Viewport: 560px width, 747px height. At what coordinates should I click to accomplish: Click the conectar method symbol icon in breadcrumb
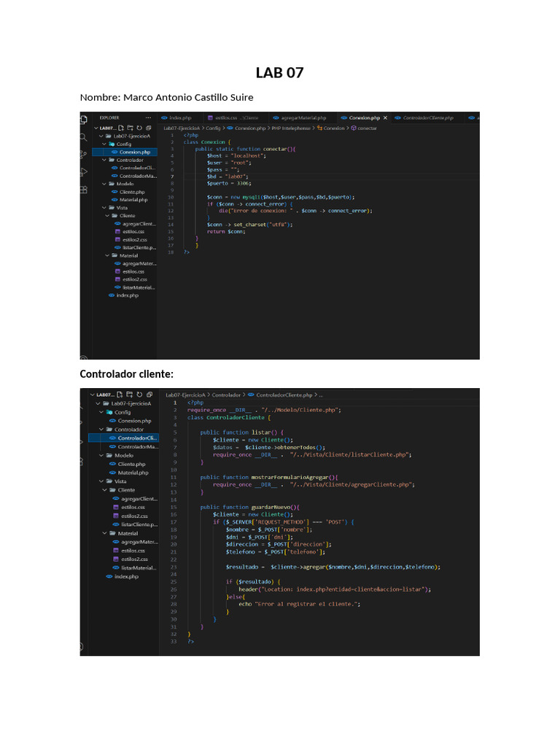pos(354,128)
